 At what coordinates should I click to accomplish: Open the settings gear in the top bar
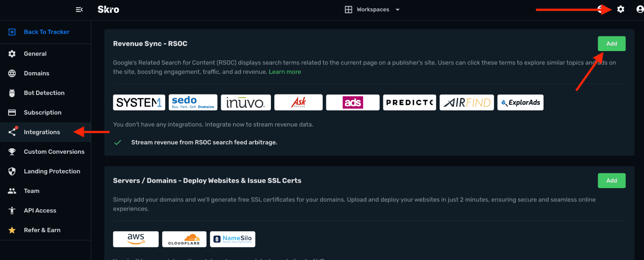[621, 9]
